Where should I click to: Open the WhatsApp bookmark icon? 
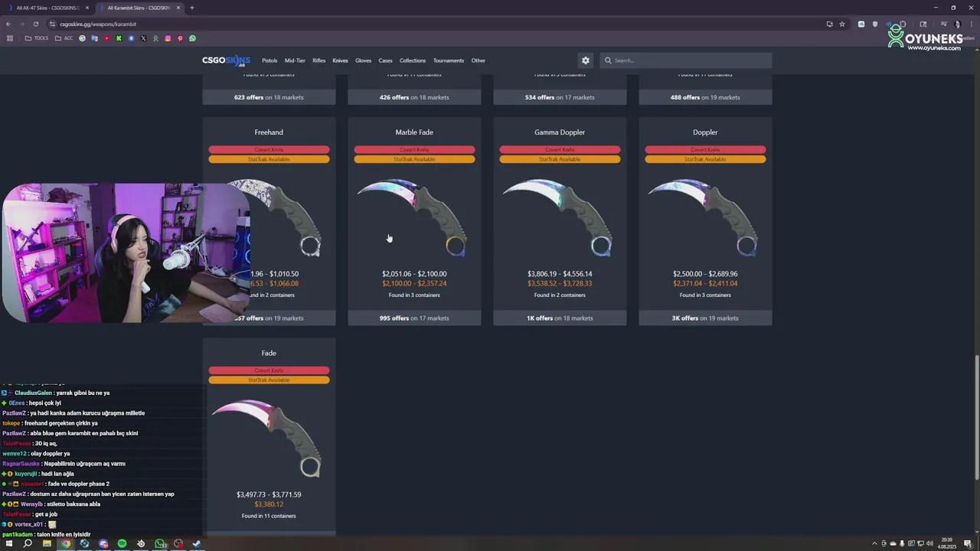(192, 38)
